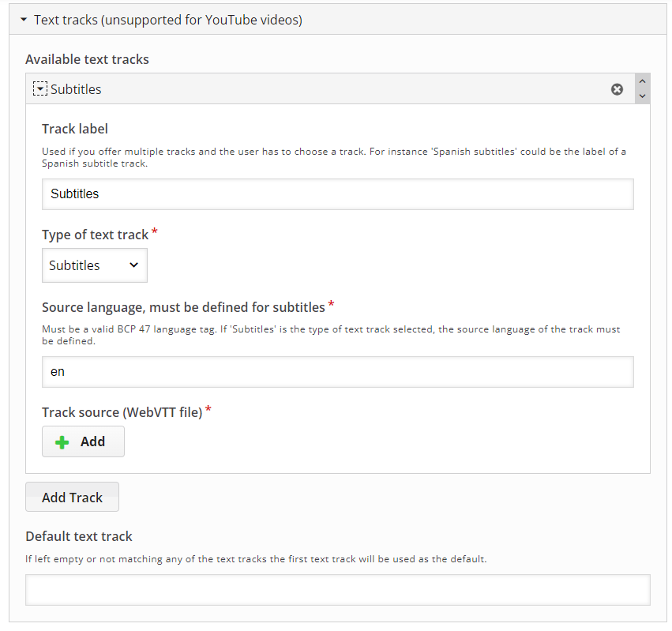The height and width of the screenshot is (631, 672).
Task: Click the Add Track button
Action: coord(72,498)
